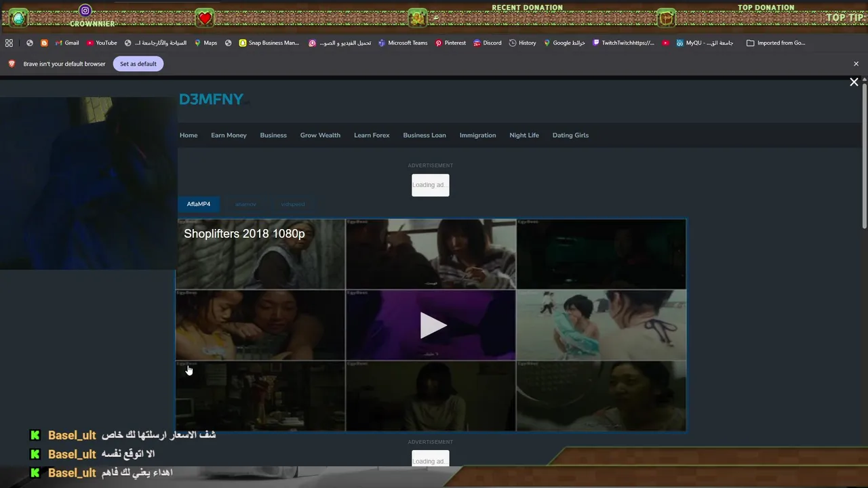The width and height of the screenshot is (868, 488).
Task: Select the anamov server tab
Action: pyautogui.click(x=245, y=204)
